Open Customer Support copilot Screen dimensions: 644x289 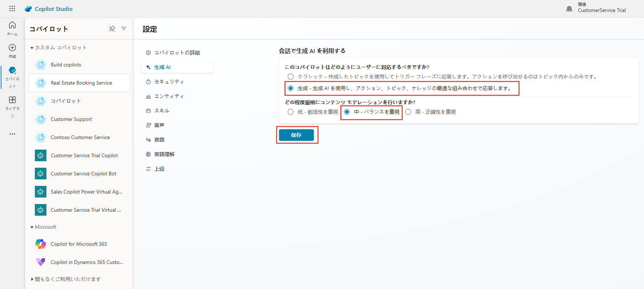coord(79,119)
